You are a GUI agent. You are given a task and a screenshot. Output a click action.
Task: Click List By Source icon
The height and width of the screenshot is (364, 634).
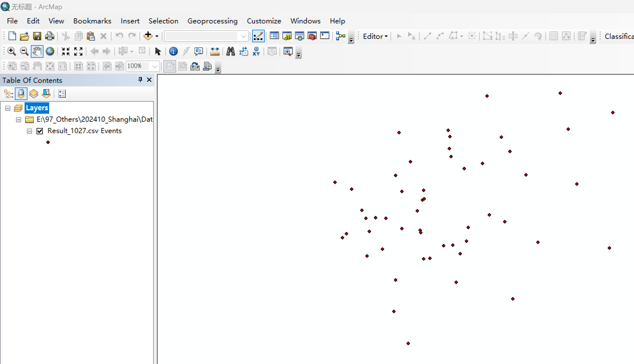(21, 94)
